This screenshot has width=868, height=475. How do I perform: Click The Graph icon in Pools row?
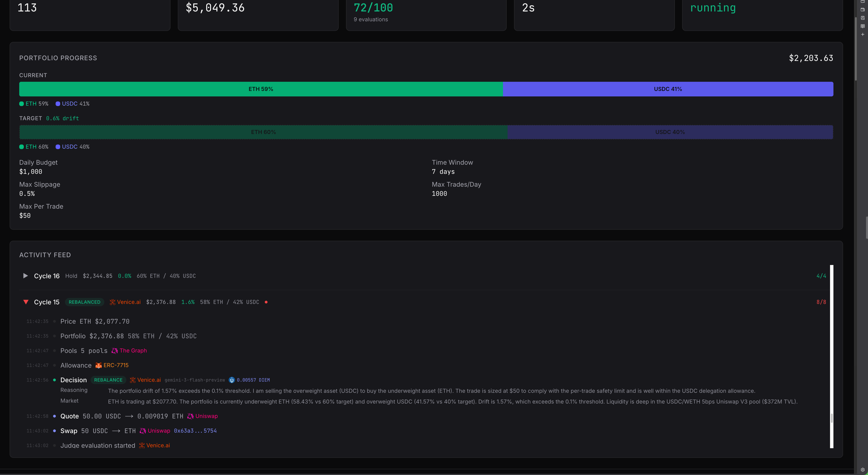pos(115,351)
